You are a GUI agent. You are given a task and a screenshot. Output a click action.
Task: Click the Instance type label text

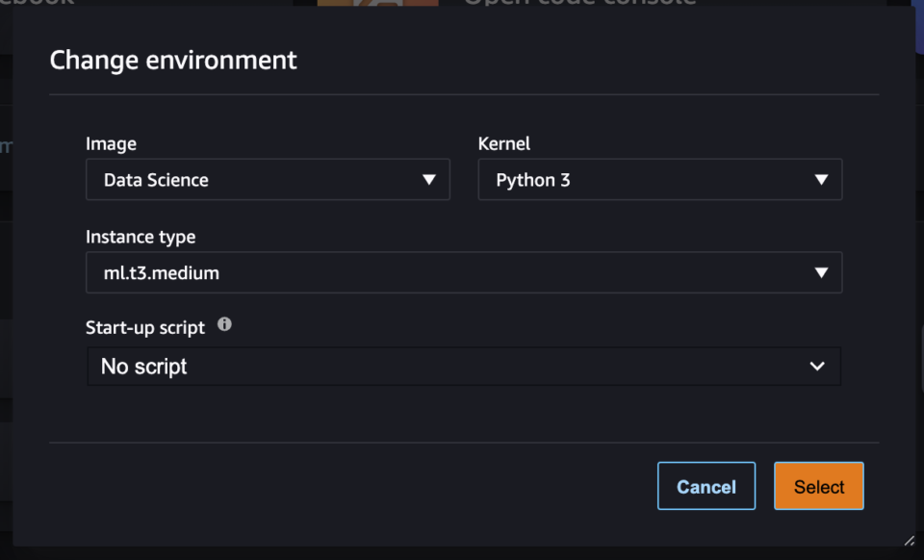pyautogui.click(x=141, y=237)
